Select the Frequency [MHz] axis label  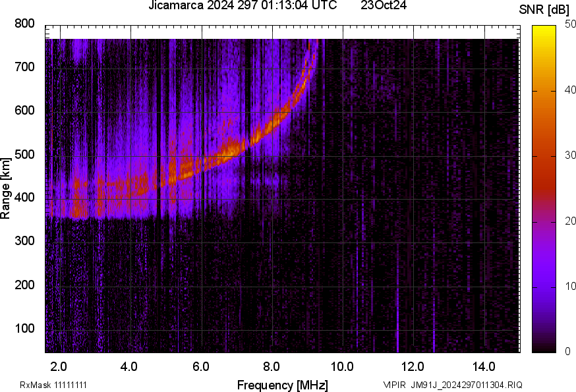click(x=282, y=385)
